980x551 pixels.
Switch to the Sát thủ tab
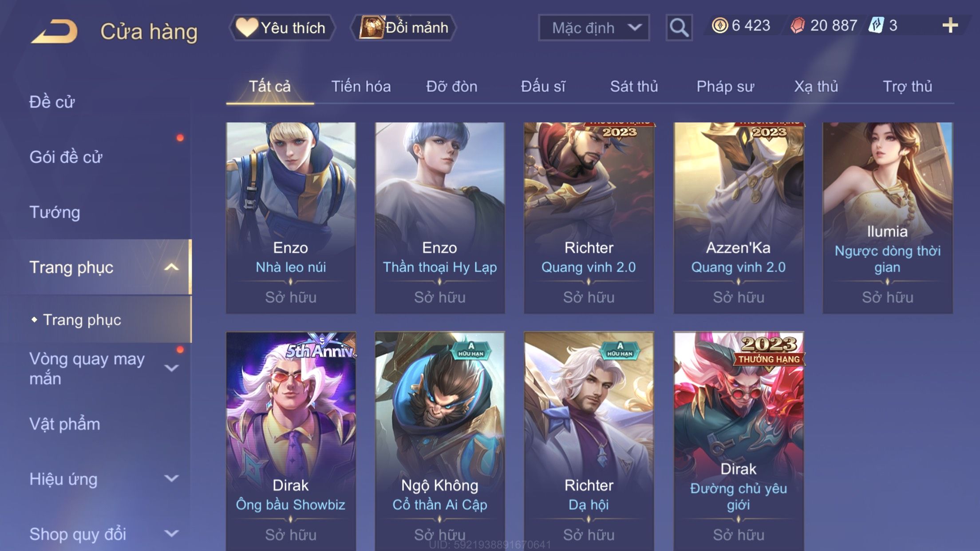634,87
